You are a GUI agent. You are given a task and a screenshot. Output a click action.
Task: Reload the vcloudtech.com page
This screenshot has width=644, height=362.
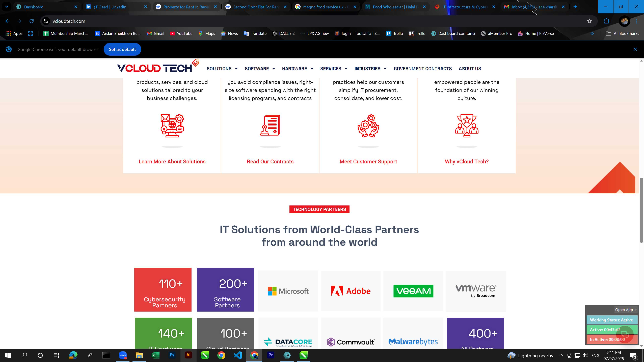click(x=32, y=21)
